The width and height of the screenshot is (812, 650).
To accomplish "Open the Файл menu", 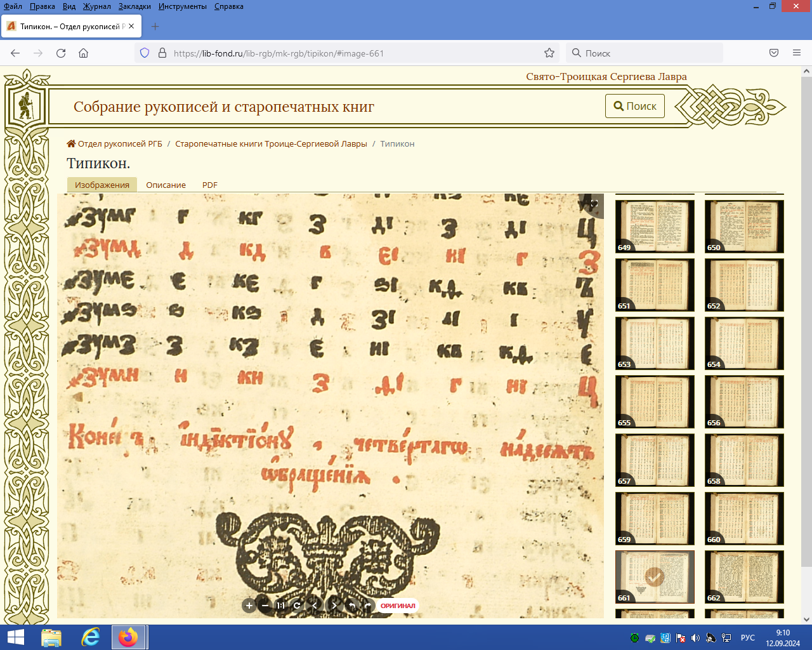I will (13, 6).
